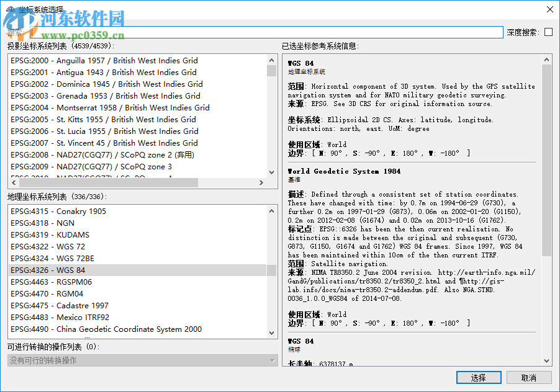This screenshot has height=392, width=560.
Task: Click the 搜索 input field
Action: coord(266,32)
